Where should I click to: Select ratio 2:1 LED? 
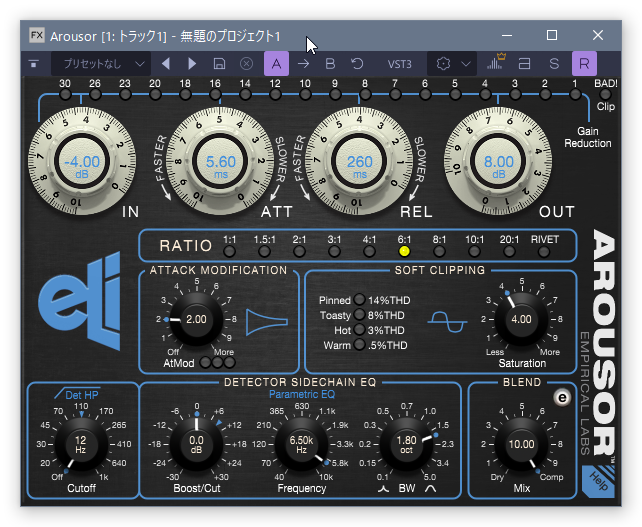tap(299, 251)
